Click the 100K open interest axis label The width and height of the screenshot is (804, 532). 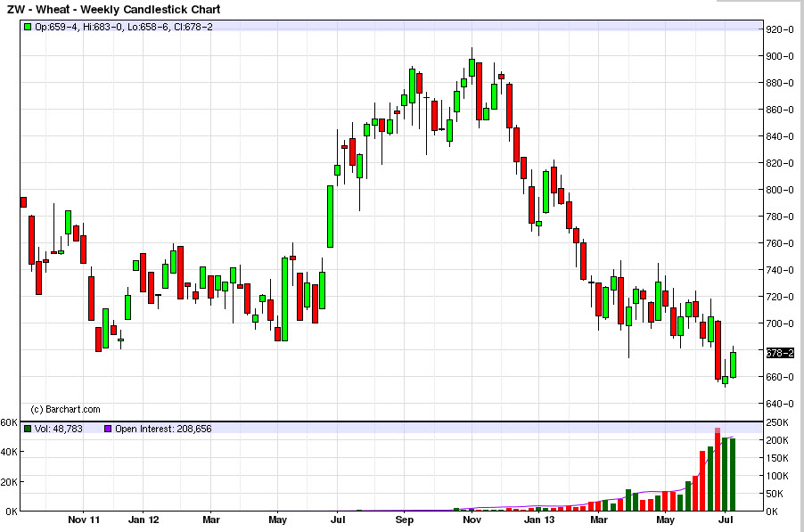[777, 476]
